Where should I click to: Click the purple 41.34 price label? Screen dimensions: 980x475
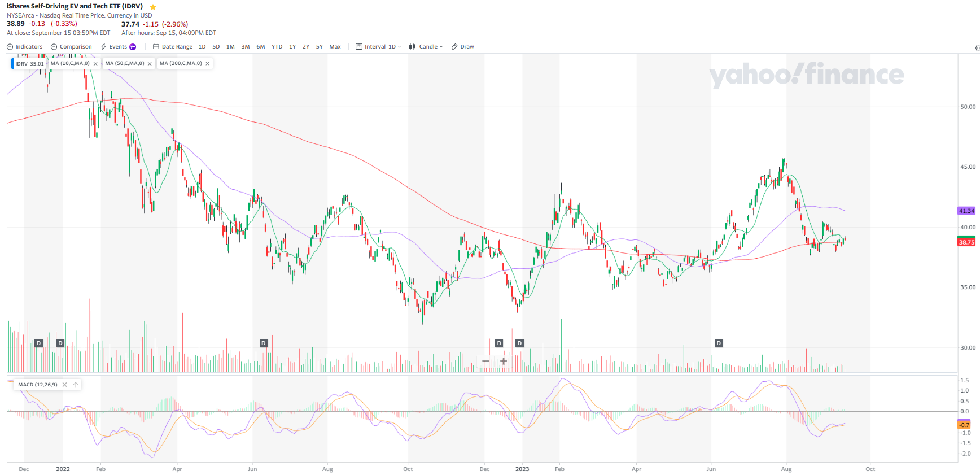(x=966, y=211)
